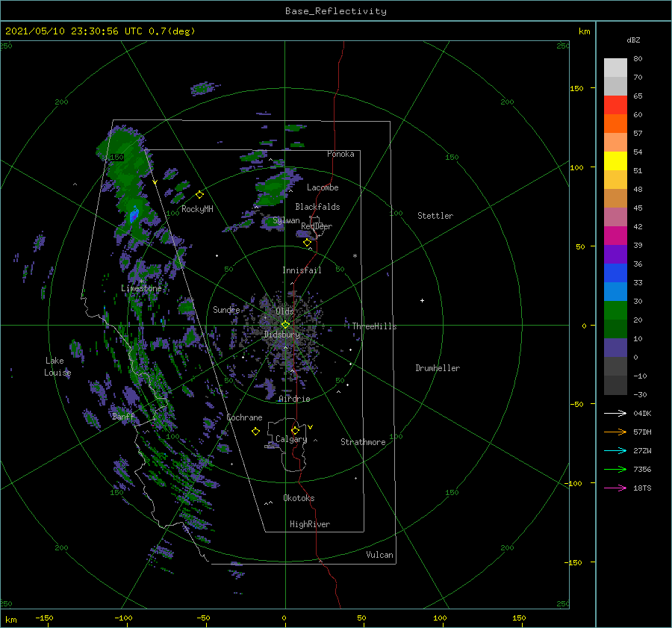Screen dimensions: 672x628
Task: Click the Ponoka city label
Action: [340, 154]
